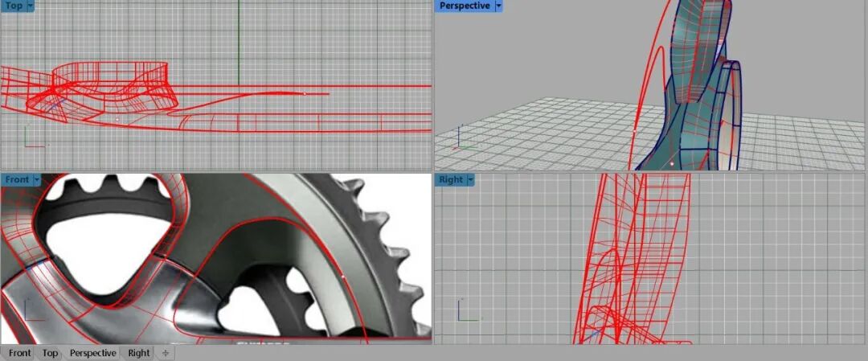Screen dimensions: 868x361
Task: Open the Perspective viewport dropdown arrow
Action: click(498, 6)
